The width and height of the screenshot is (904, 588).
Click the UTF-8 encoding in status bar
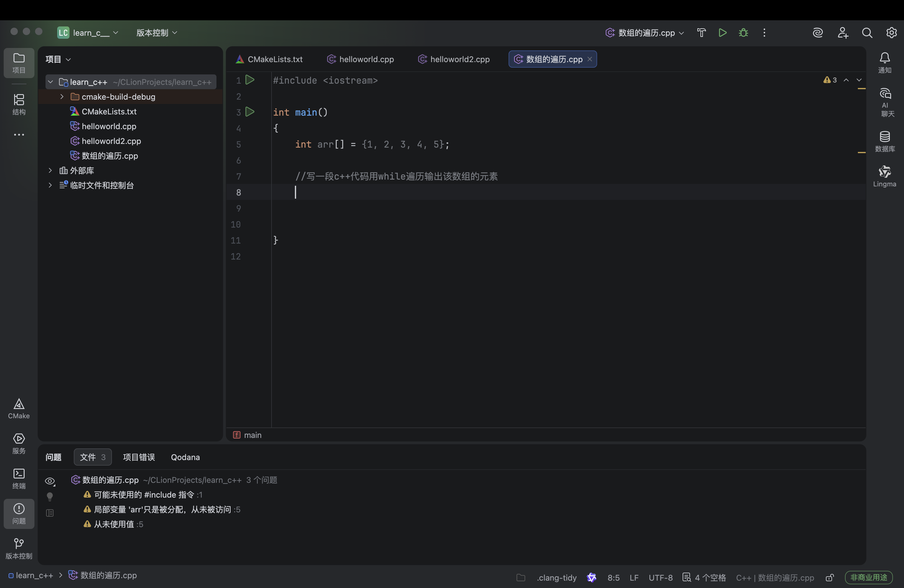click(660, 577)
